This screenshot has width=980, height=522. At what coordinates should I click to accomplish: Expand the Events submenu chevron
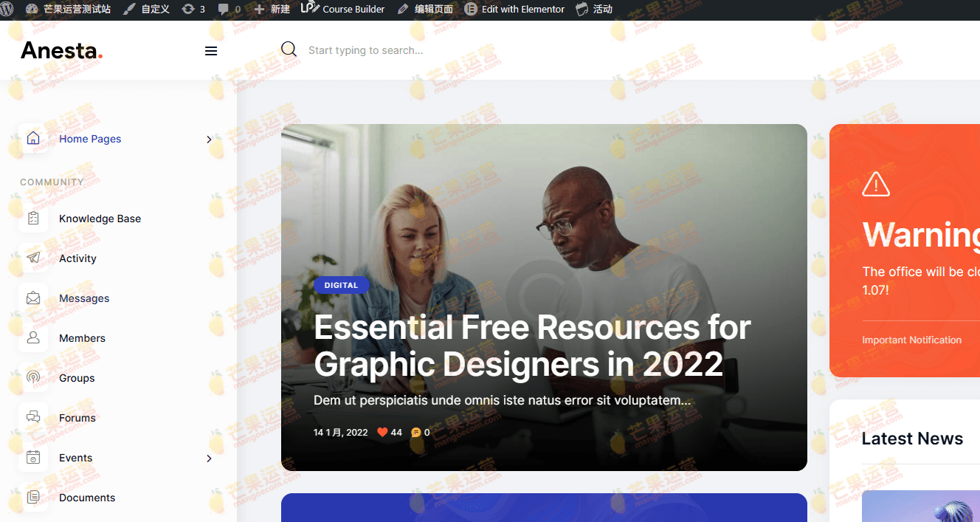209,458
